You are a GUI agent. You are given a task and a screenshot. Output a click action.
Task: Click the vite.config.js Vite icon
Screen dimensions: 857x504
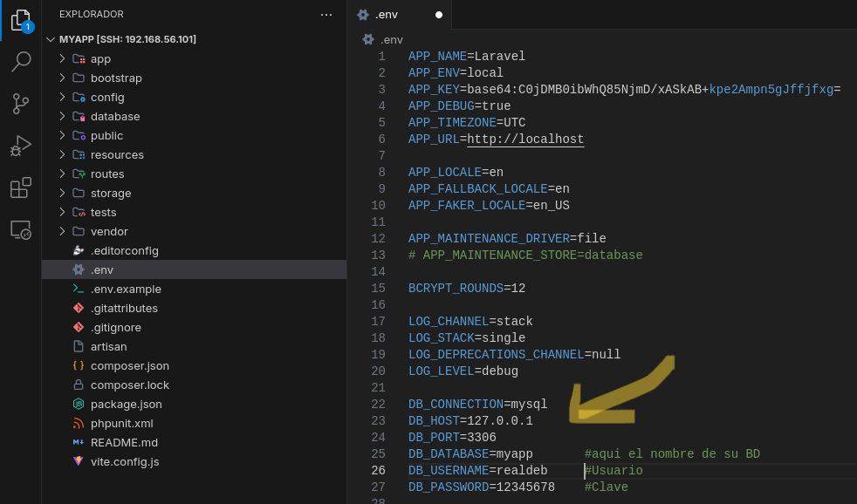click(x=79, y=461)
